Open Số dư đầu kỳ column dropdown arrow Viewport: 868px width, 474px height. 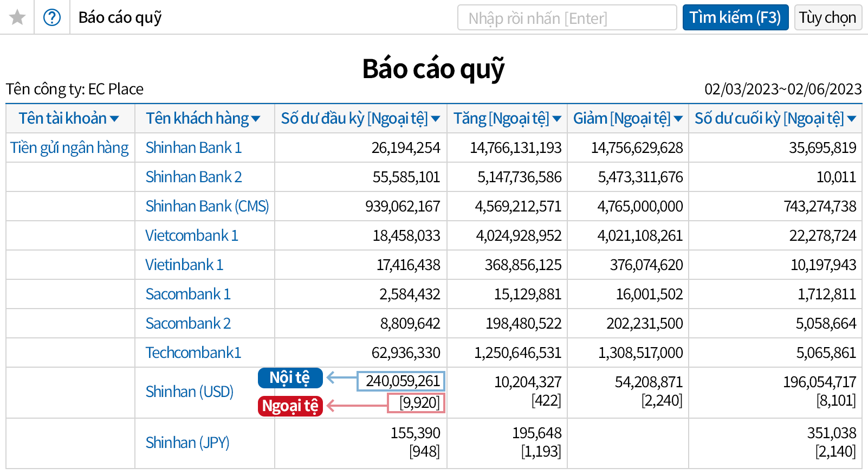click(436, 119)
